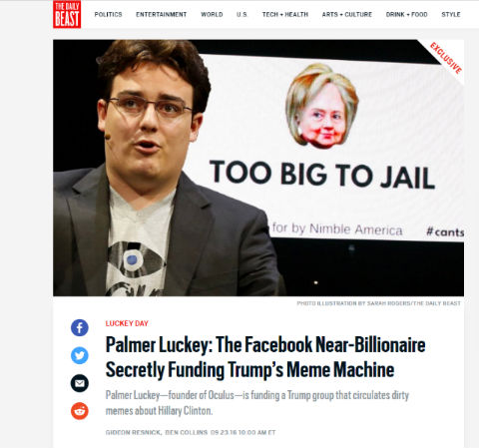
Task: Click the Exclusive corner ribbon
Action: 446,58
